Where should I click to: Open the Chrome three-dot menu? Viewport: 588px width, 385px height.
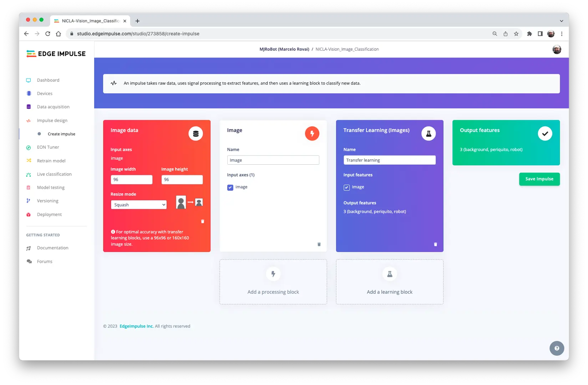click(x=562, y=34)
